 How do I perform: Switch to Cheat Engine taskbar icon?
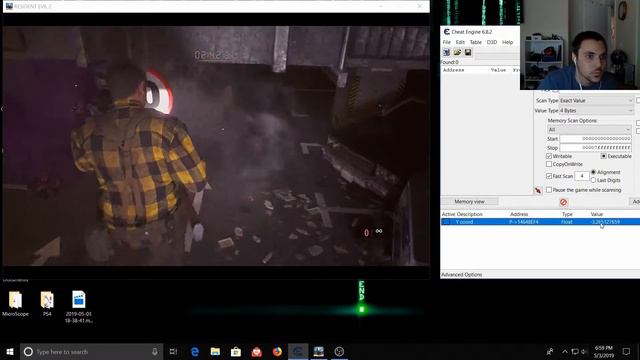pyautogui.click(x=298, y=351)
